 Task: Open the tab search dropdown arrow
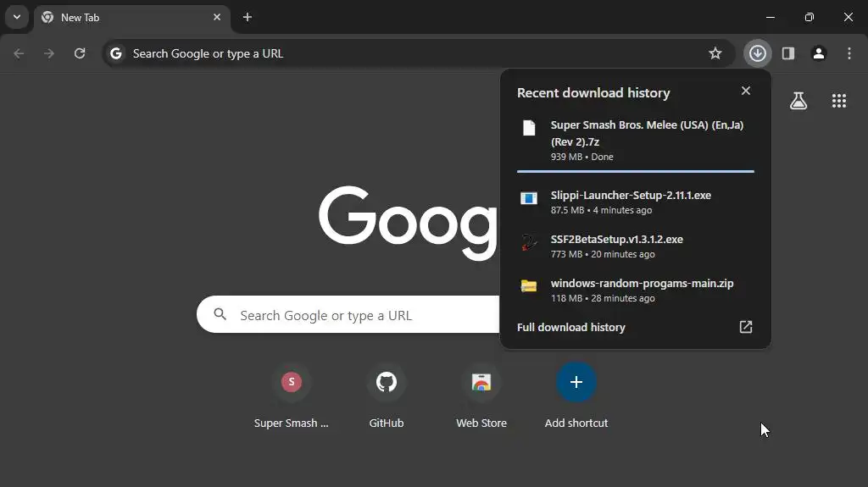(x=17, y=17)
